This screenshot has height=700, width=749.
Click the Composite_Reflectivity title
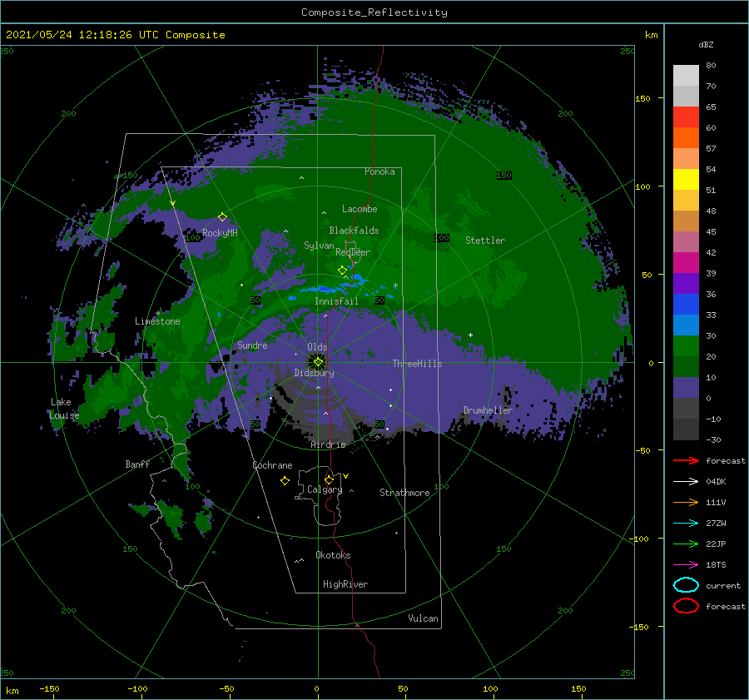(374, 12)
